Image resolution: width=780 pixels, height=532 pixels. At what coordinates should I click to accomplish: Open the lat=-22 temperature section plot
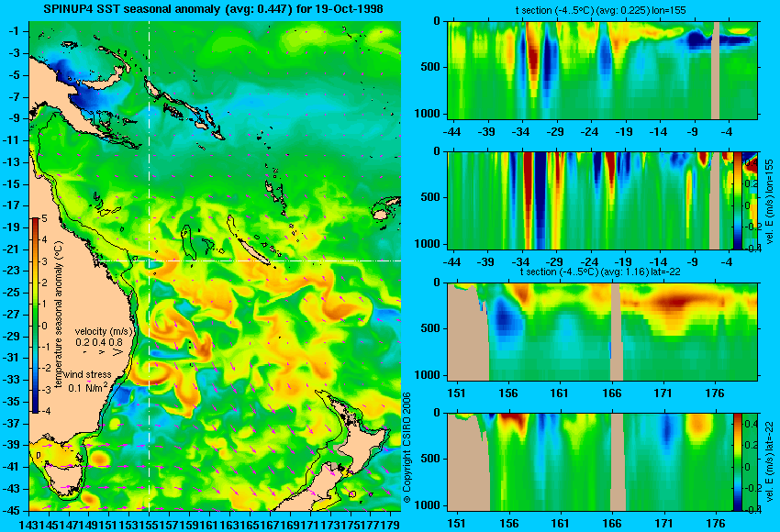click(602, 332)
